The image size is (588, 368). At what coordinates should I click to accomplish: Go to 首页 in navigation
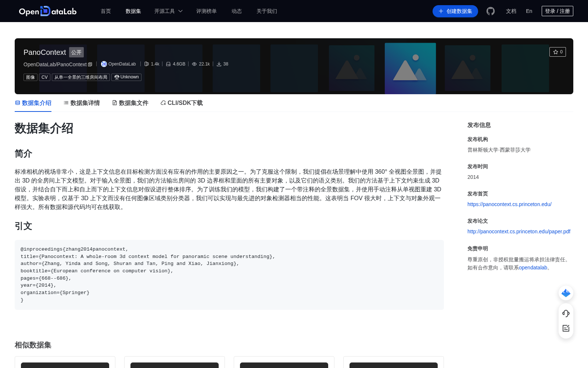pos(106,11)
